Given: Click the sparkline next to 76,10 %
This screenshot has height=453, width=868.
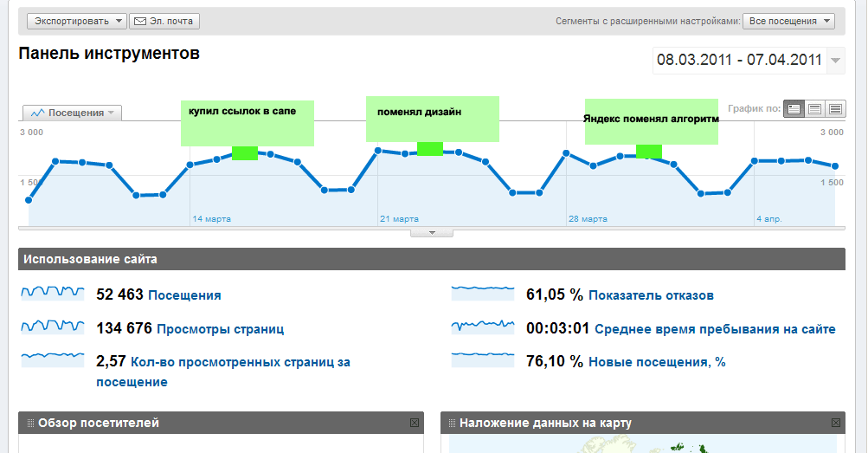Looking at the screenshot, I should click(483, 359).
